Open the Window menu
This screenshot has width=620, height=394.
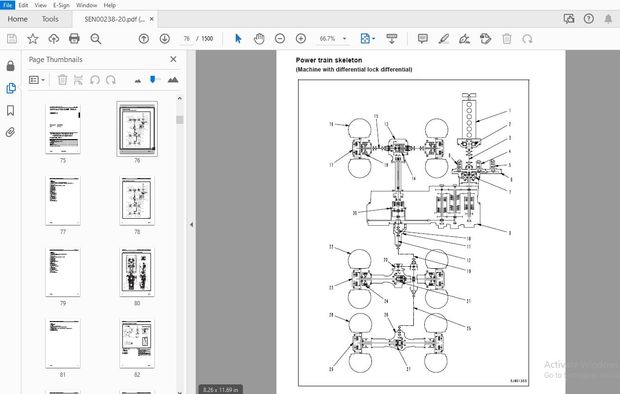(x=86, y=5)
